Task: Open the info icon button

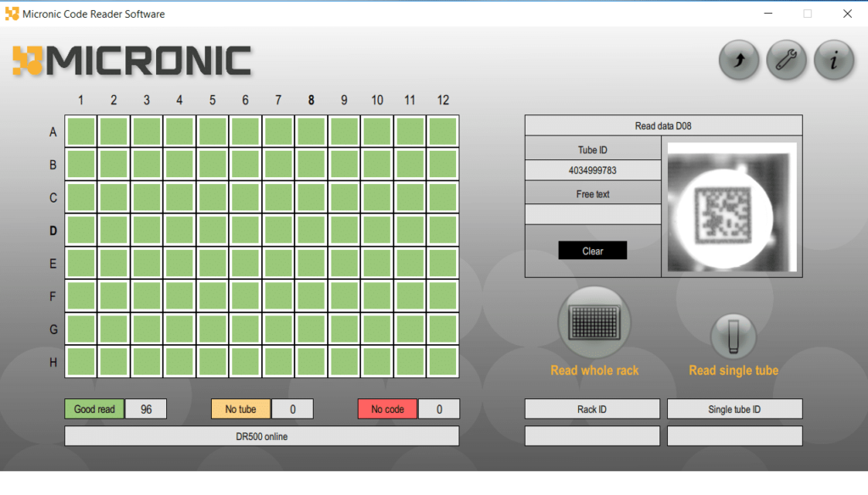Action: [x=834, y=60]
